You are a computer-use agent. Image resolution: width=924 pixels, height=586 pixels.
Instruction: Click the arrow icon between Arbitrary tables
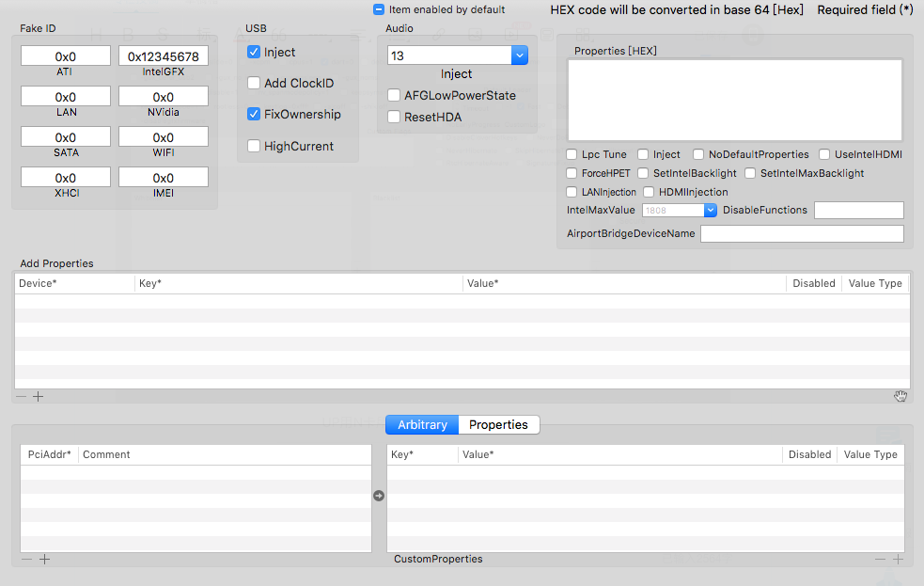[x=379, y=496]
